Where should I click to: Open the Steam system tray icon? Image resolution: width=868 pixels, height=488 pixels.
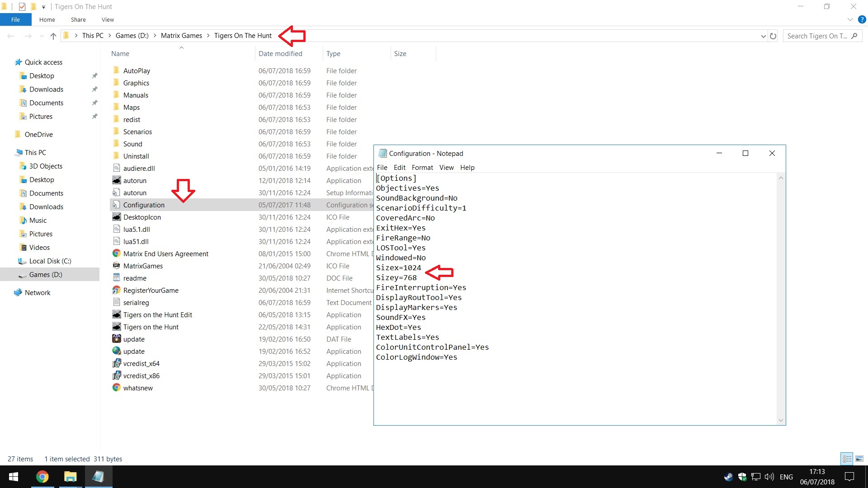[728, 477]
